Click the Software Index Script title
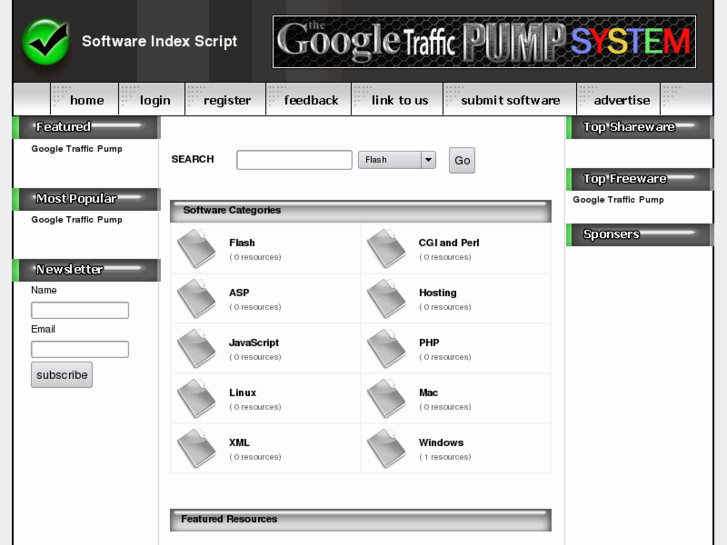Screen dimensions: 727x545 [x=159, y=41]
